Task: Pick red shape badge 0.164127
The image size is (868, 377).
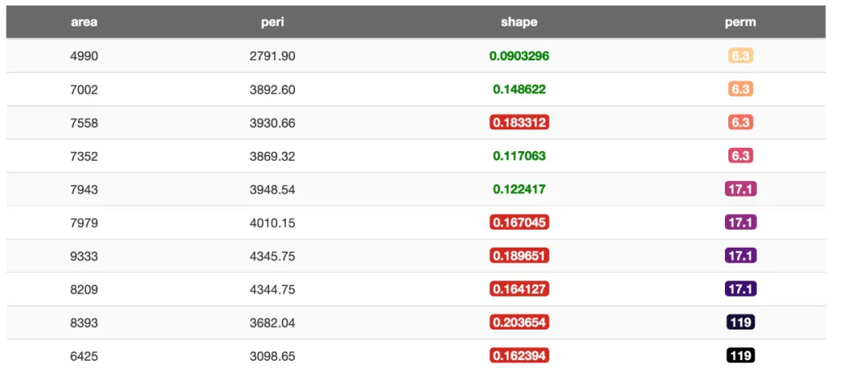Action: [x=519, y=289]
